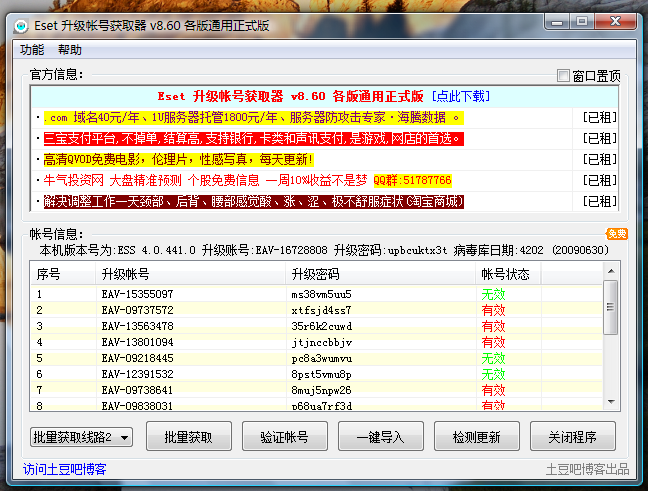Click password ms38vm5uu5
This screenshot has width=648, height=491.
pyautogui.click(x=322, y=294)
